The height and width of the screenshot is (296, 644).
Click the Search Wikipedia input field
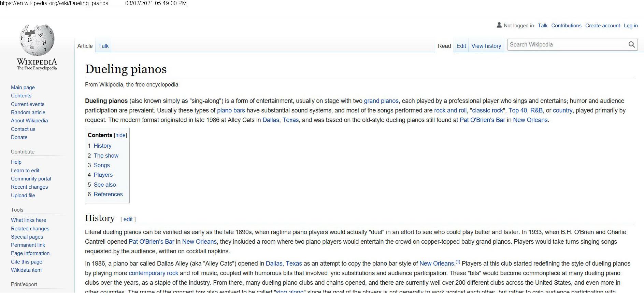pos(567,45)
